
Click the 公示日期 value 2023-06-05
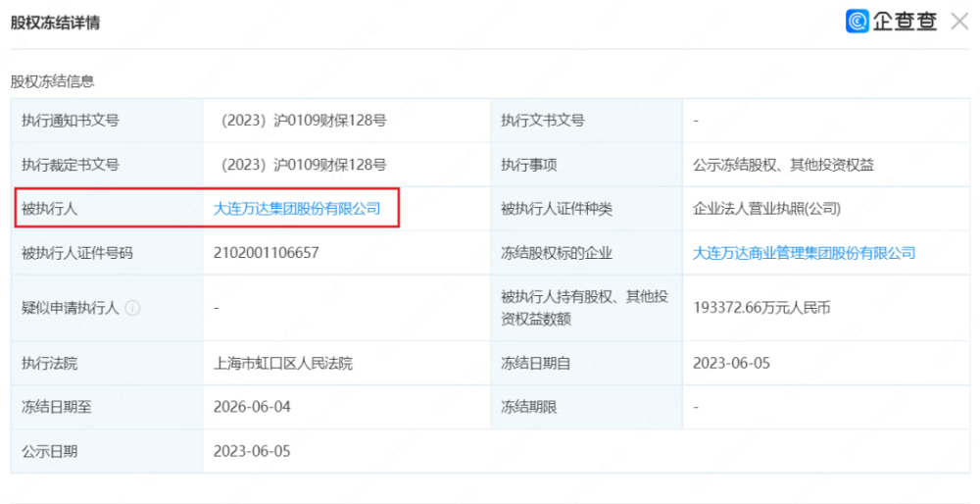point(252,451)
